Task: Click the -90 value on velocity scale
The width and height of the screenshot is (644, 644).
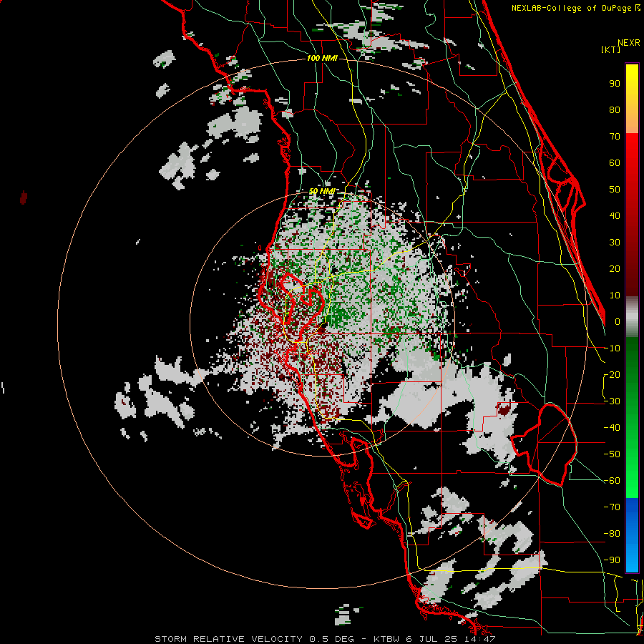Action: coord(612,560)
